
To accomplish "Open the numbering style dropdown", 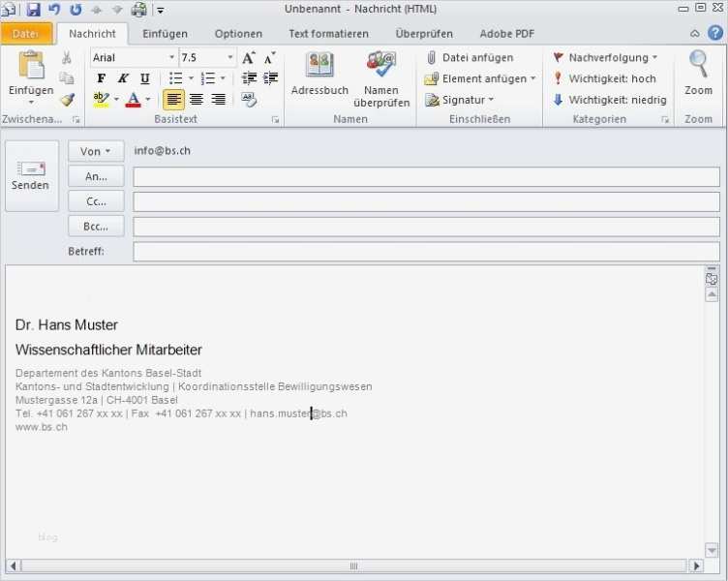I will coord(223,78).
